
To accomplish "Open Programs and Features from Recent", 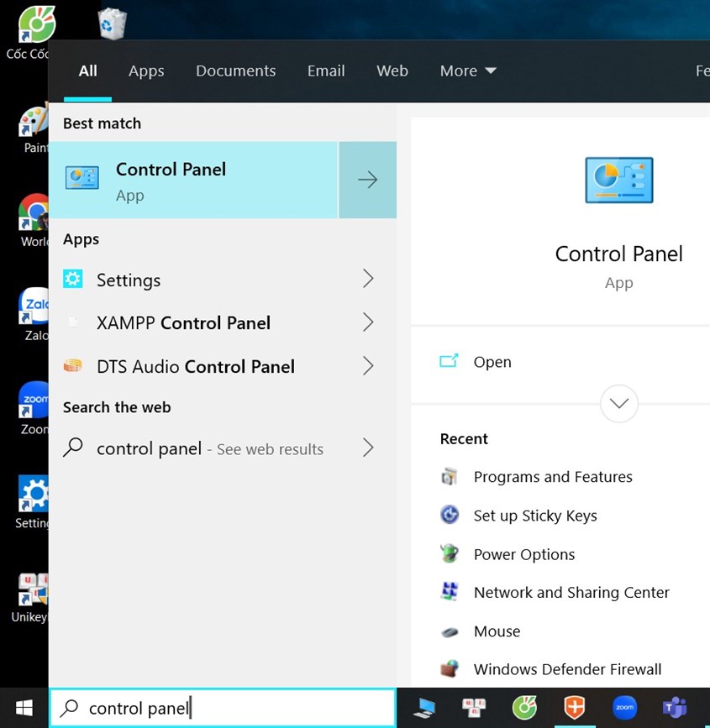I will pos(553,477).
